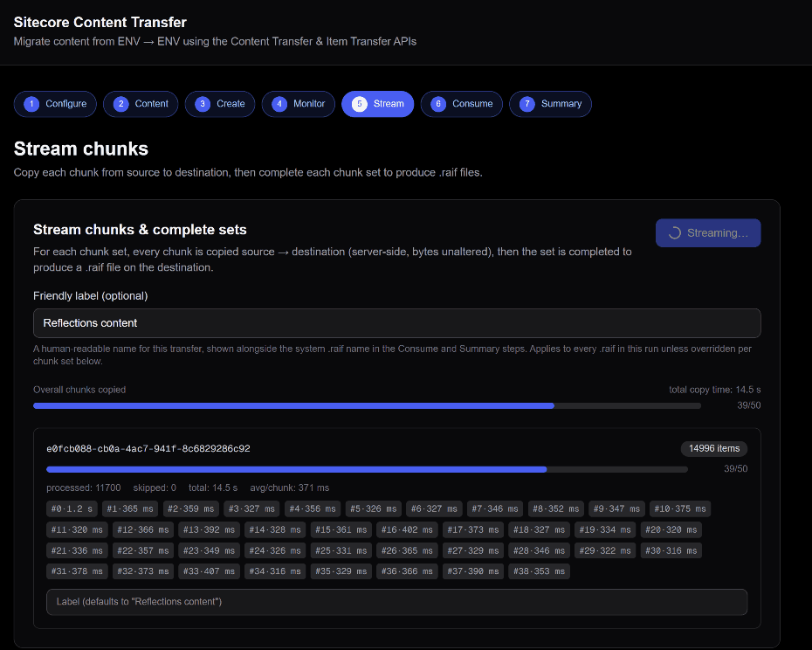Click the chunk chip #28·346 ms
Screen dimensions: 812x650
tap(539, 550)
